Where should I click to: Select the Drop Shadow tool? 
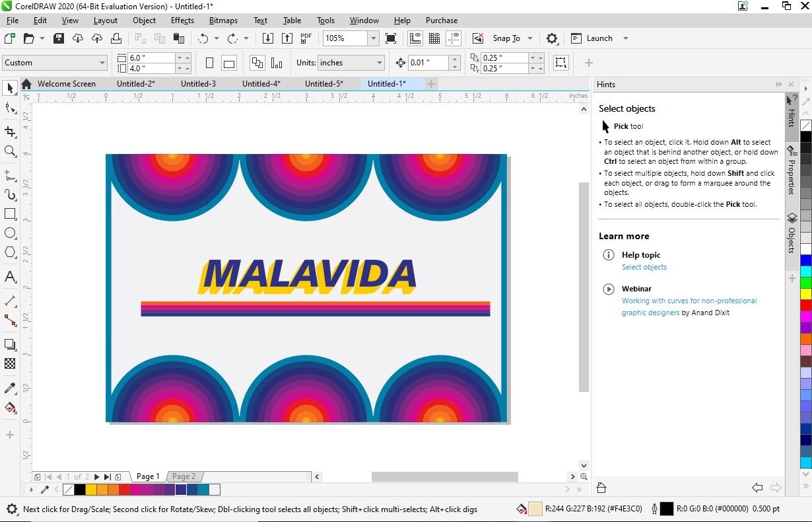tap(10, 344)
